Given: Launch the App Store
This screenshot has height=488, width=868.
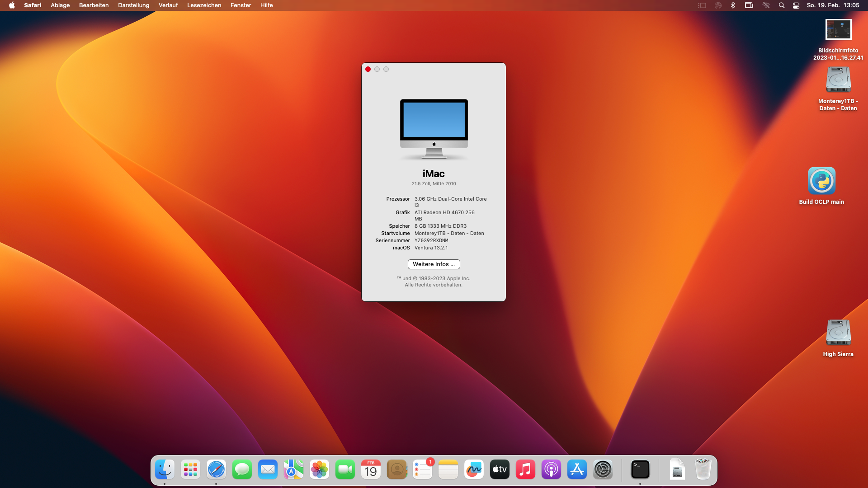Looking at the screenshot, I should click(x=577, y=469).
